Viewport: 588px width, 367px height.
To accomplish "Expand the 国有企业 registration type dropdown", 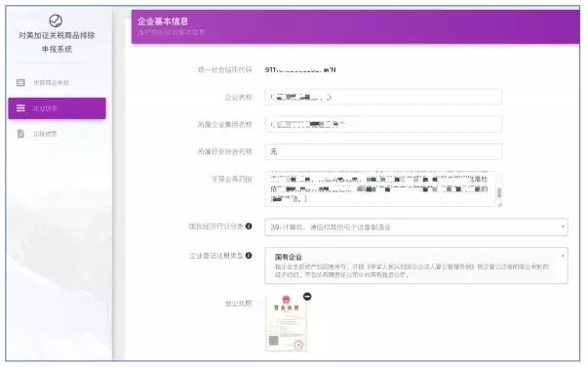I will pos(416,265).
